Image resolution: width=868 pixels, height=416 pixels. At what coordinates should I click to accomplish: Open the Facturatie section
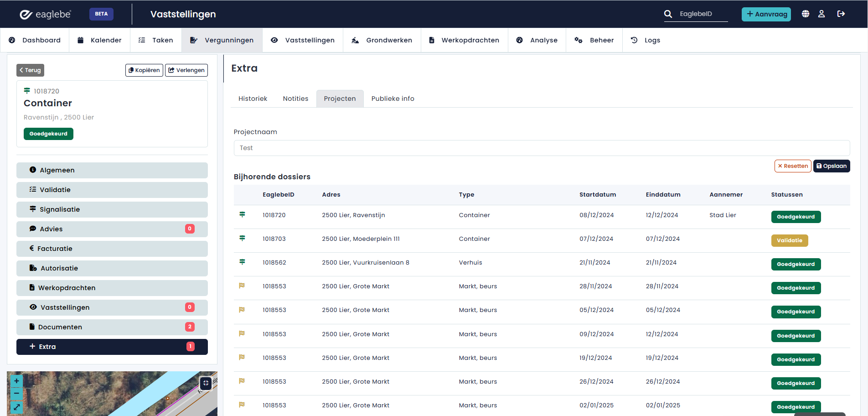(112, 249)
